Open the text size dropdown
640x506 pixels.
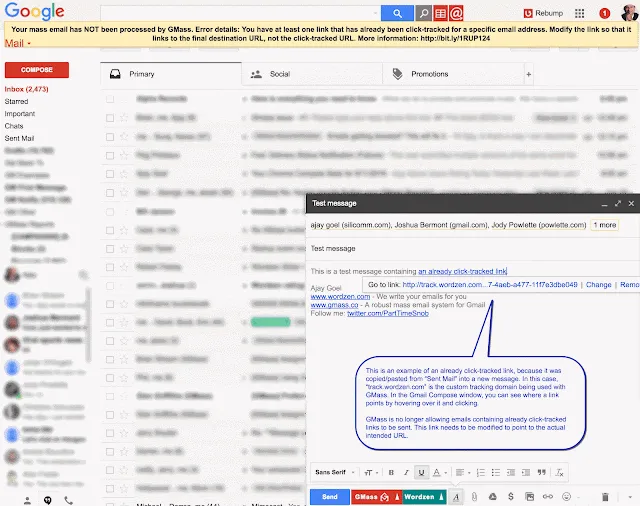[x=371, y=473]
